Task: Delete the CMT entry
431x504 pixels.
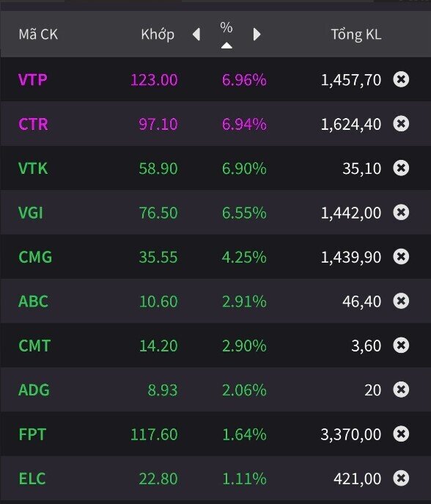Action: point(401,346)
